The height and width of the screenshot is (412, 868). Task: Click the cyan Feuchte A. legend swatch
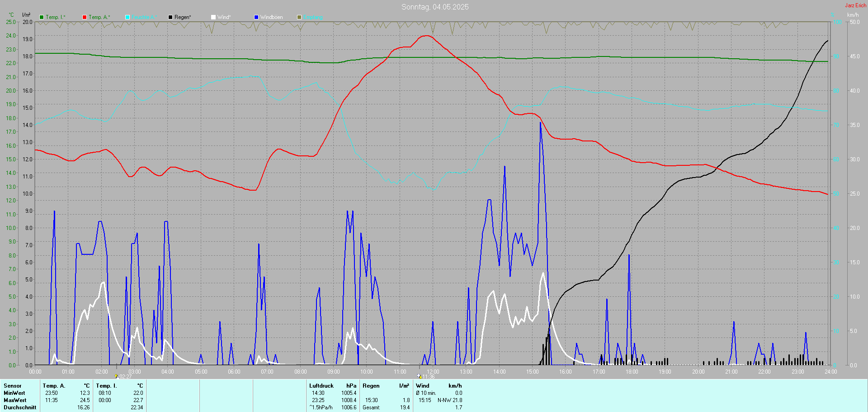[127, 17]
